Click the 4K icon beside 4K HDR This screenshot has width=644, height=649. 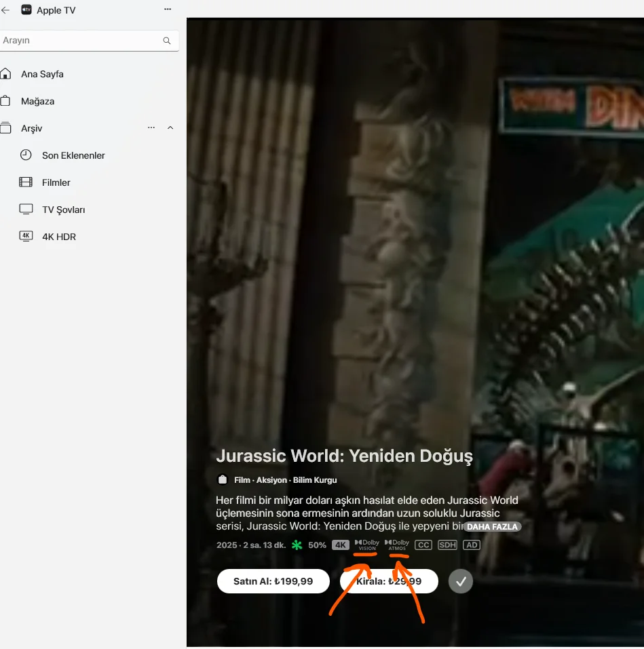tap(26, 236)
